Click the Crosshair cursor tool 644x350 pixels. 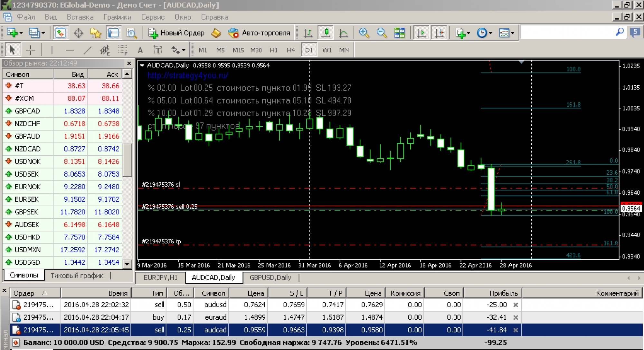tap(31, 50)
